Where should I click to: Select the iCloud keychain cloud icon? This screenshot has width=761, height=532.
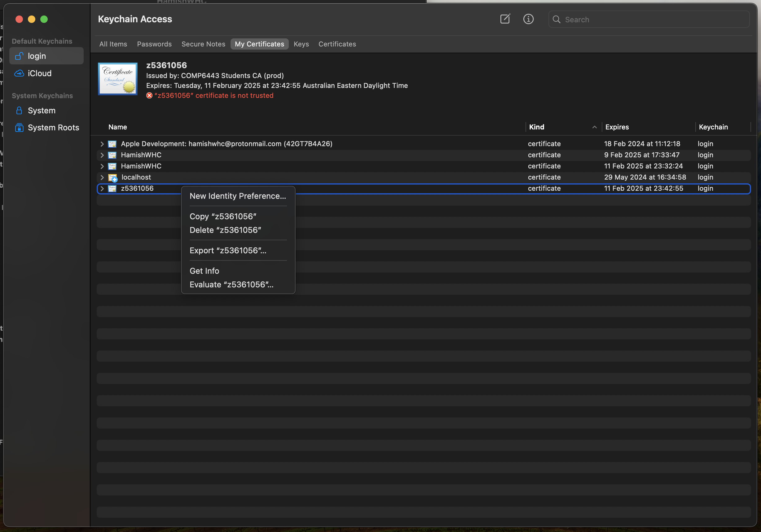(19, 73)
